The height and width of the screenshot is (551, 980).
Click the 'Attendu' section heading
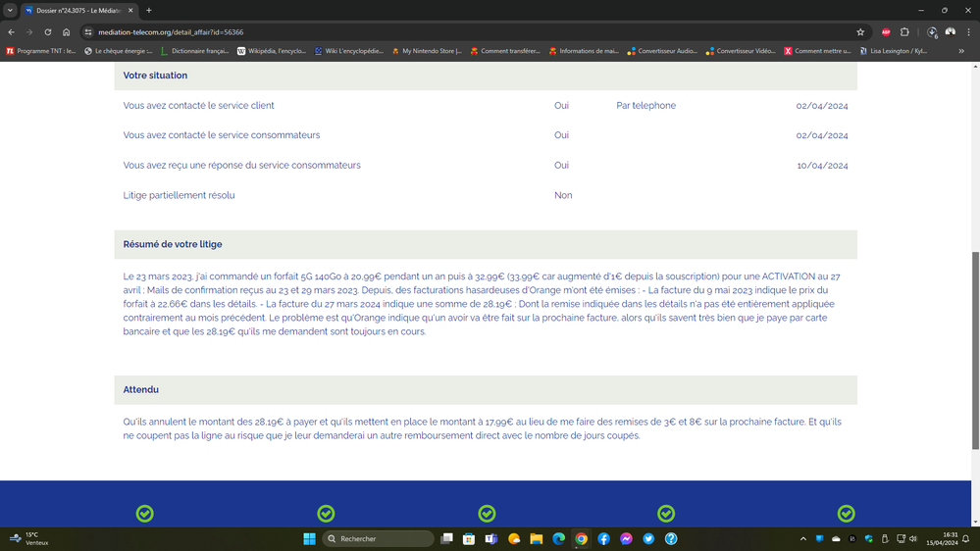coord(140,390)
